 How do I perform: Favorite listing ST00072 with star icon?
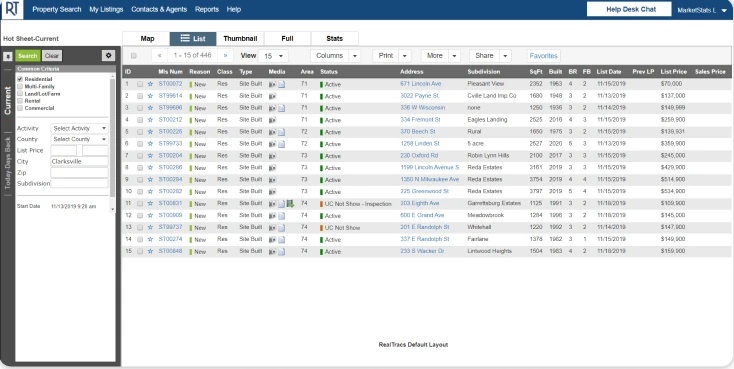pyautogui.click(x=150, y=84)
